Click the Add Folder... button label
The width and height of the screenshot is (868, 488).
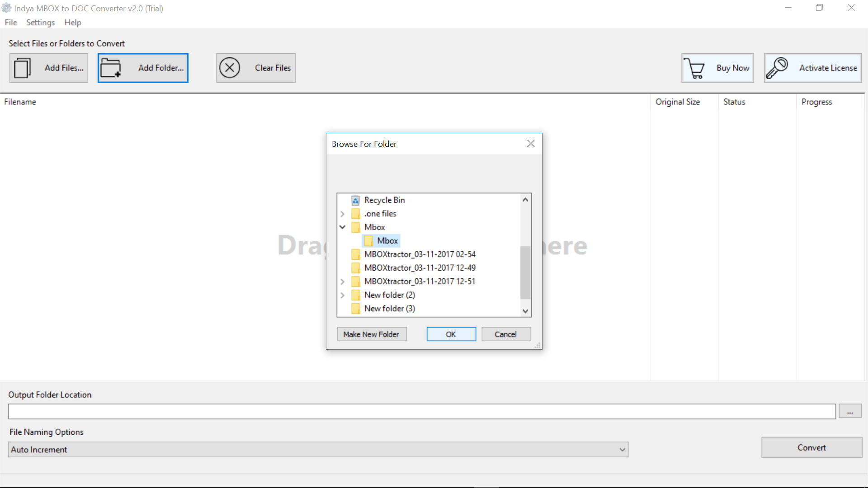(161, 68)
